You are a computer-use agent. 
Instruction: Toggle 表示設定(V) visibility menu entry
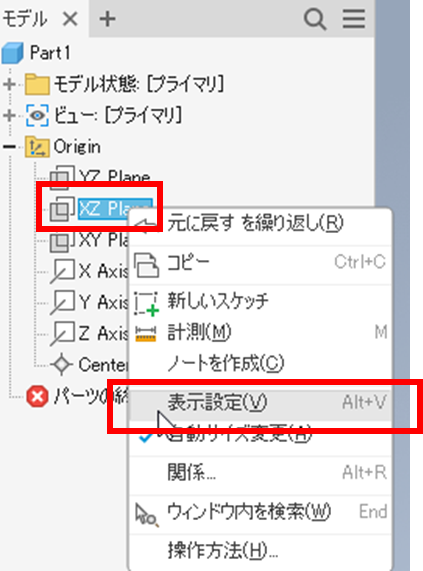(x=260, y=402)
